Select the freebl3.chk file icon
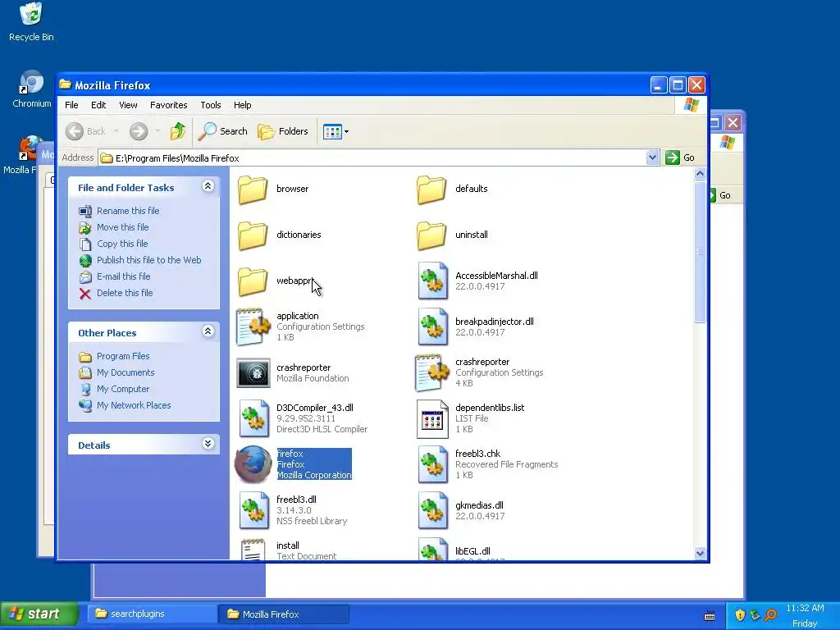 (x=432, y=464)
